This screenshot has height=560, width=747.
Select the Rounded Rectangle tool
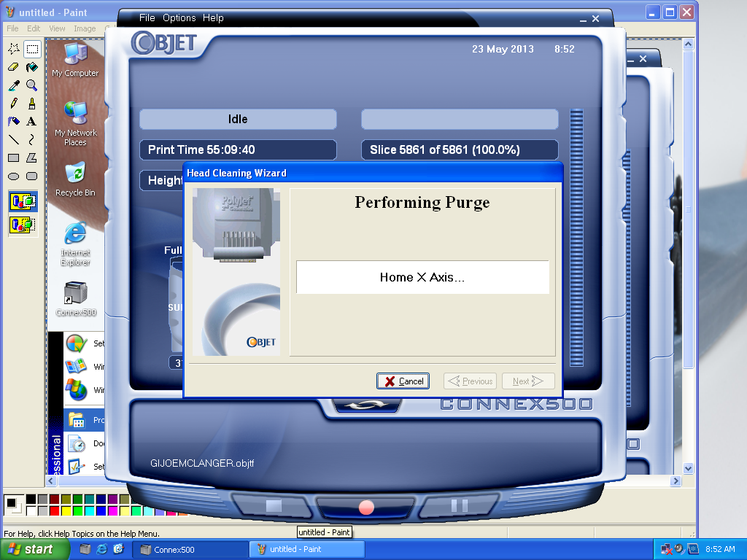tap(32, 176)
